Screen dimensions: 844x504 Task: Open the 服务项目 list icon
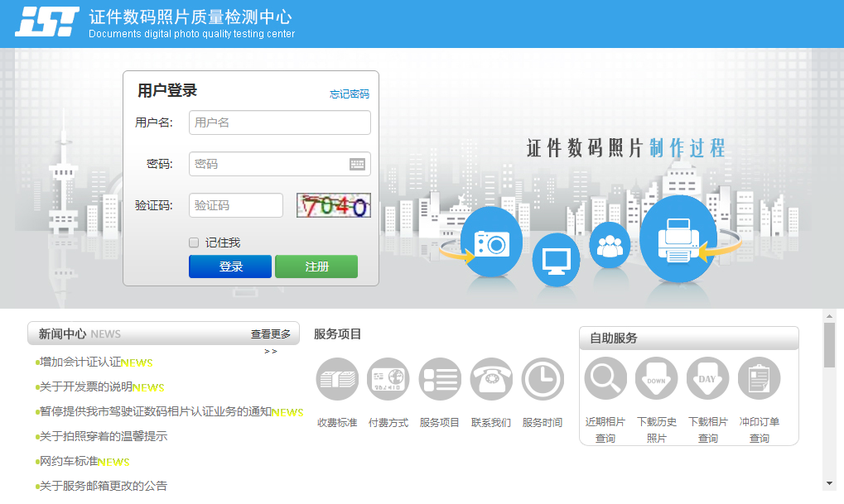440,379
